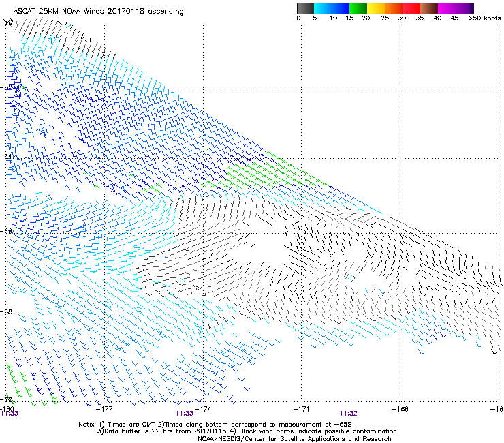Screen dimensions: 504x443
Task: Click the -66 latitude axis label
Action: pos(6,231)
